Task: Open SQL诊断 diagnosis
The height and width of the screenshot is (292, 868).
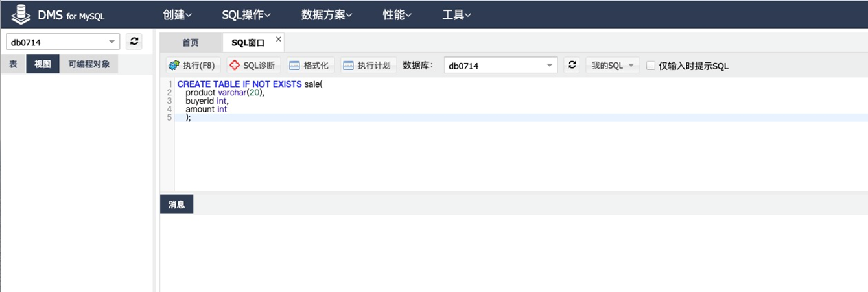Action: 252,66
